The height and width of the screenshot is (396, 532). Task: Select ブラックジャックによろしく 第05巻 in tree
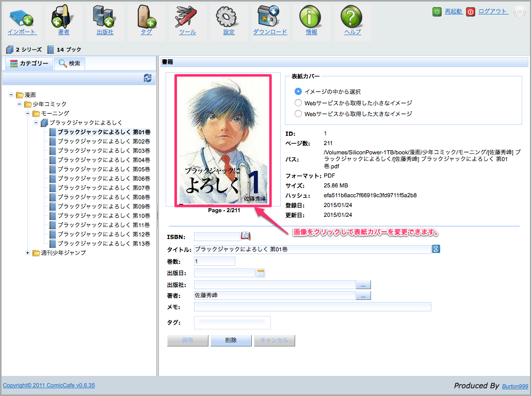(104, 169)
